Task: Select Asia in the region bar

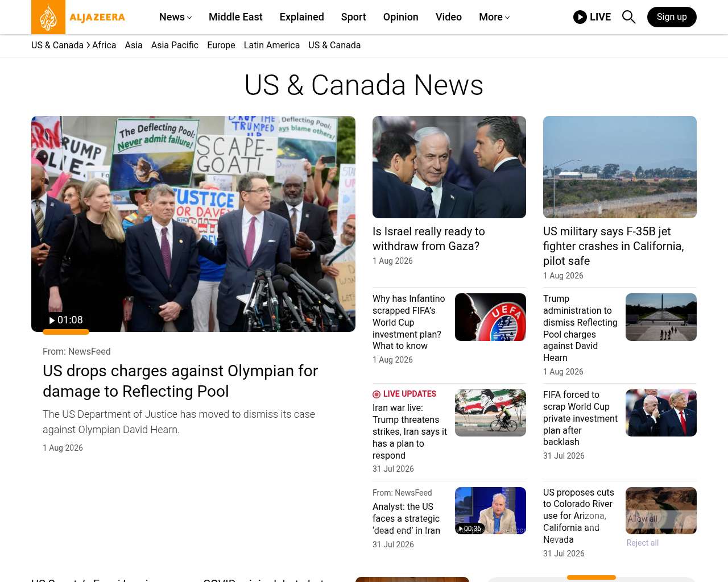Action: click(134, 45)
